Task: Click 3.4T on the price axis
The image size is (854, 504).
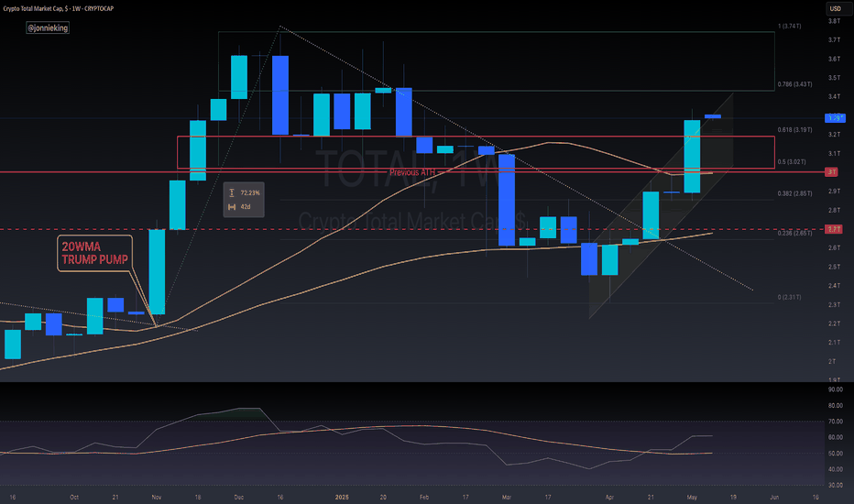Action: pos(834,97)
